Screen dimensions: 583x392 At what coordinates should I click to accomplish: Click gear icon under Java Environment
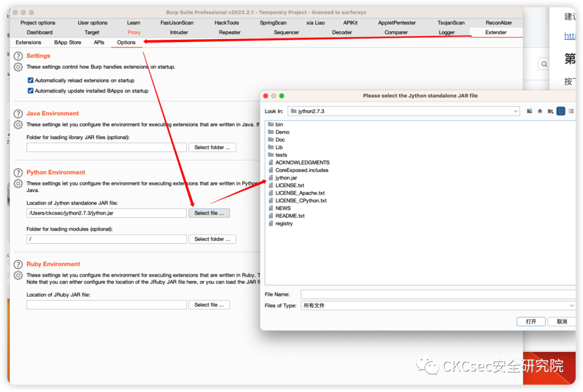click(x=18, y=125)
